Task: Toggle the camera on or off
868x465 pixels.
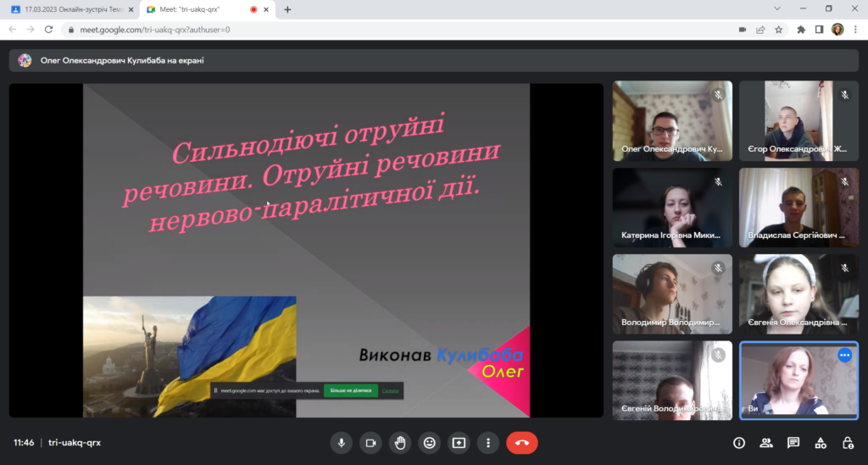Action: click(x=370, y=442)
